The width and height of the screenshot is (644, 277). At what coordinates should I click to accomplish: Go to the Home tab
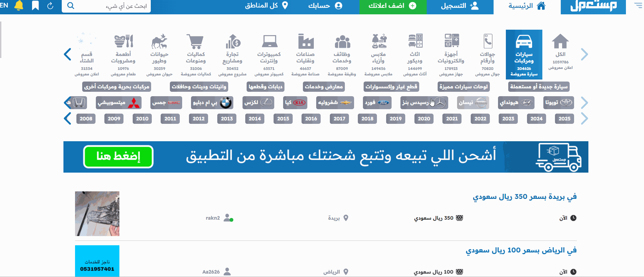pyautogui.click(x=527, y=6)
